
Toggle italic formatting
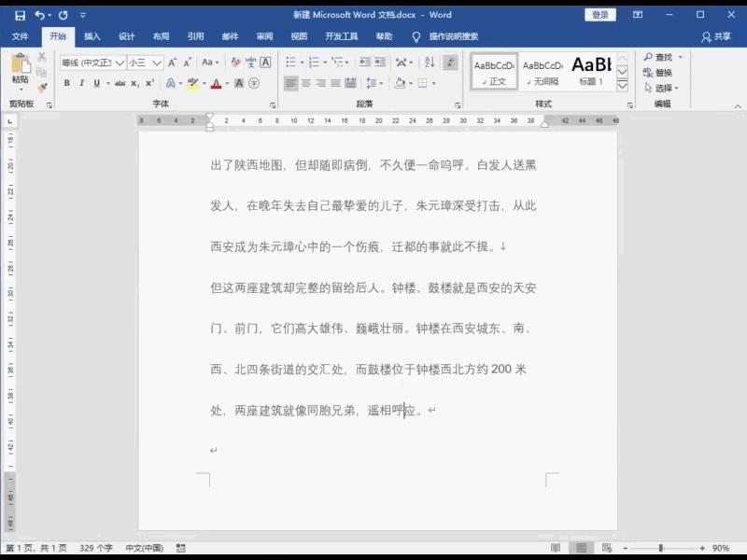(x=81, y=82)
